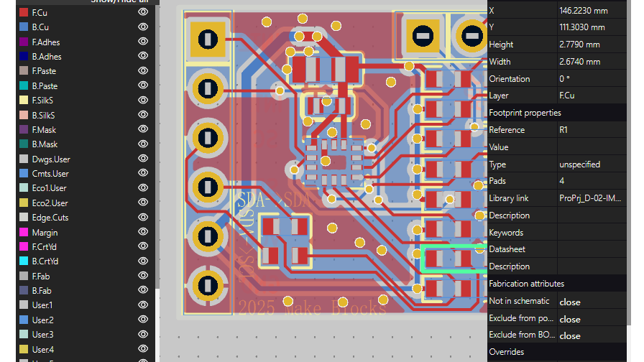Collapse the Footprint properties section
This screenshot has height=362, width=644.
[525, 113]
